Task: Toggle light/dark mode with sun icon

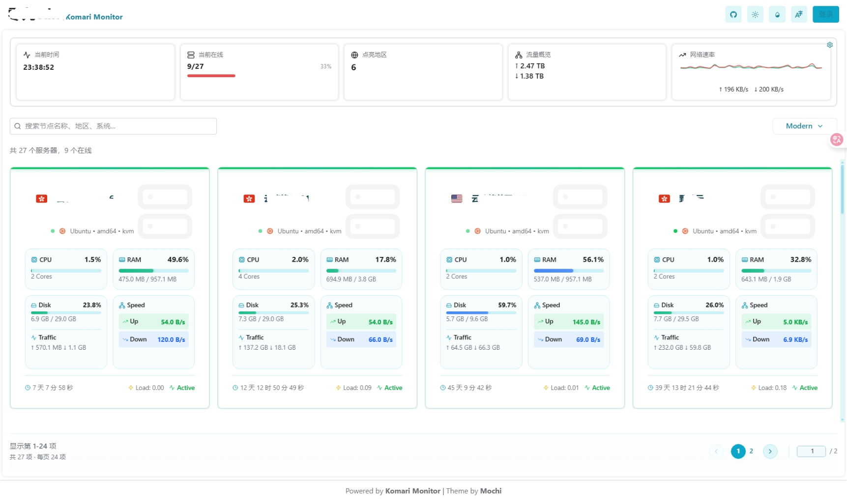Action: coord(755,15)
